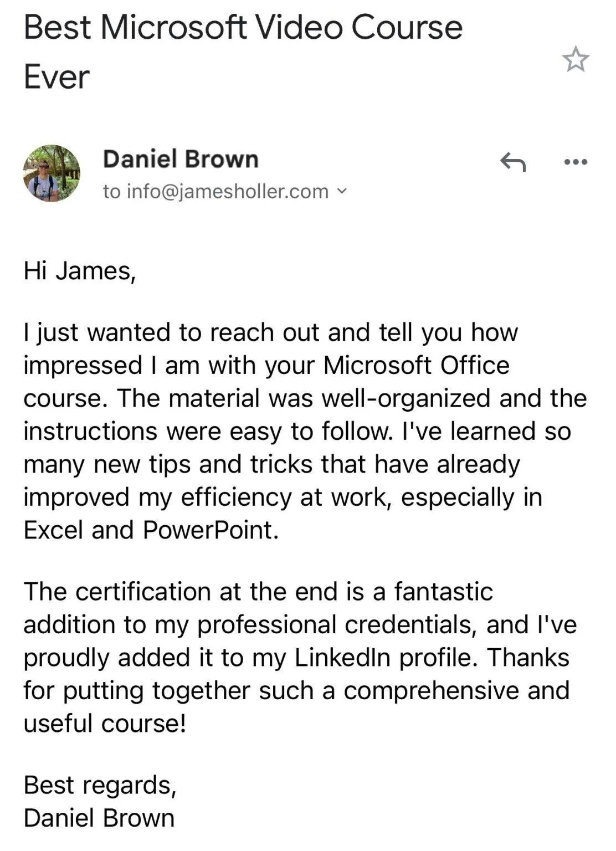Click the words professional credentials in body
The width and height of the screenshot is (616, 851).
(x=337, y=625)
